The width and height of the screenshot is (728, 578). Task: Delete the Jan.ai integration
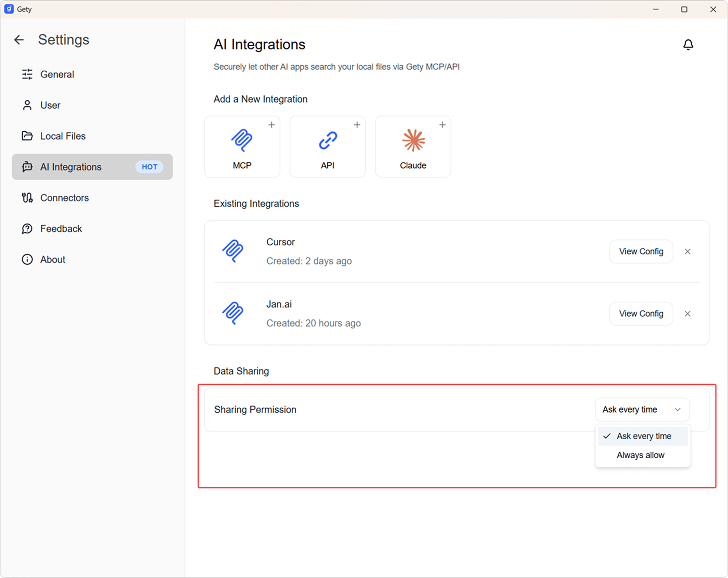click(687, 314)
